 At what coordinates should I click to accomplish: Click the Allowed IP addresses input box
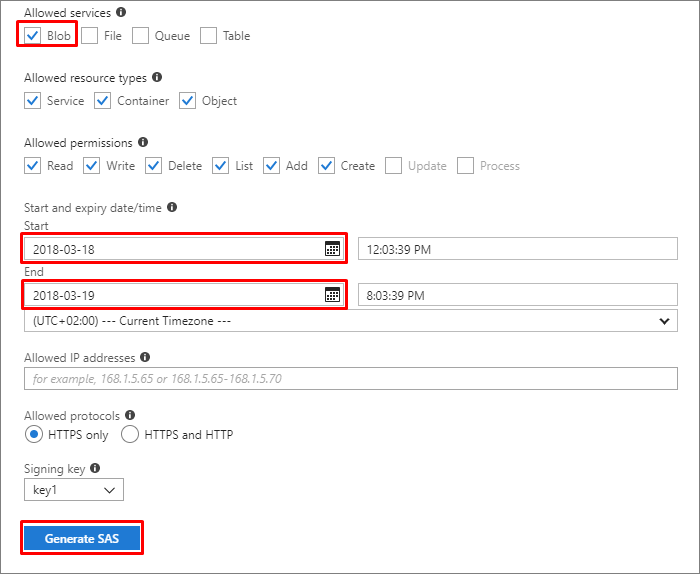[351, 379]
